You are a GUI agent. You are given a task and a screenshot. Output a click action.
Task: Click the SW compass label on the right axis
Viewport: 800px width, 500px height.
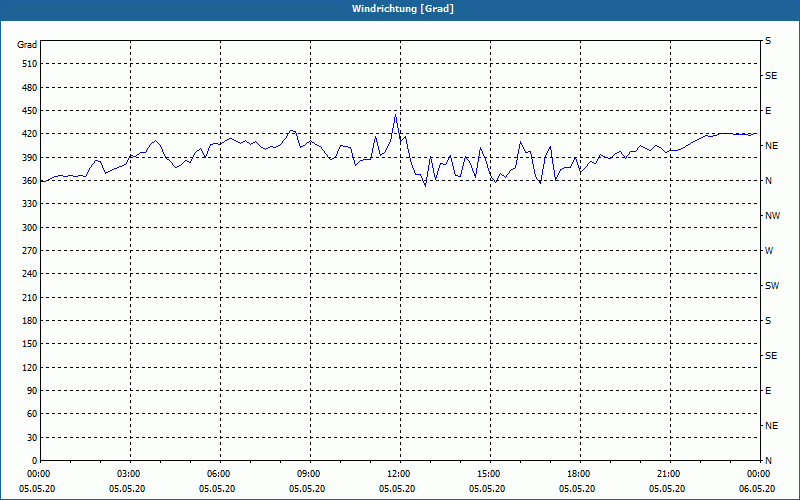[x=772, y=286]
